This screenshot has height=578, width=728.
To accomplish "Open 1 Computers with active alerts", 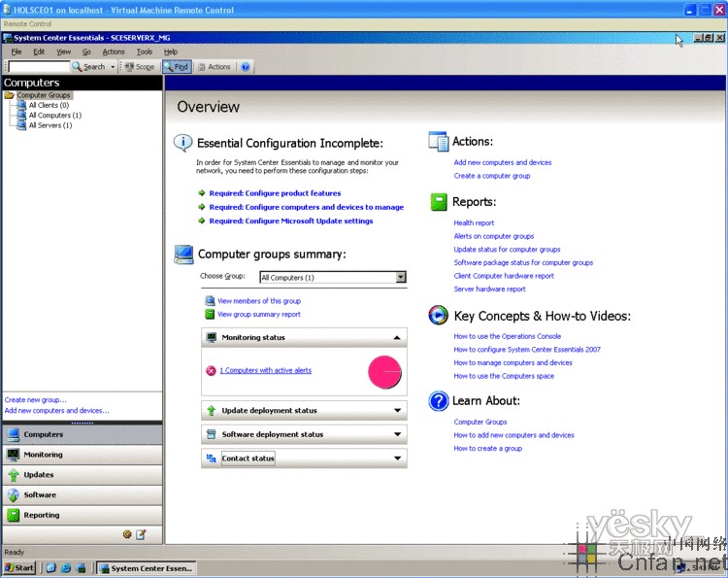I will coord(266,371).
